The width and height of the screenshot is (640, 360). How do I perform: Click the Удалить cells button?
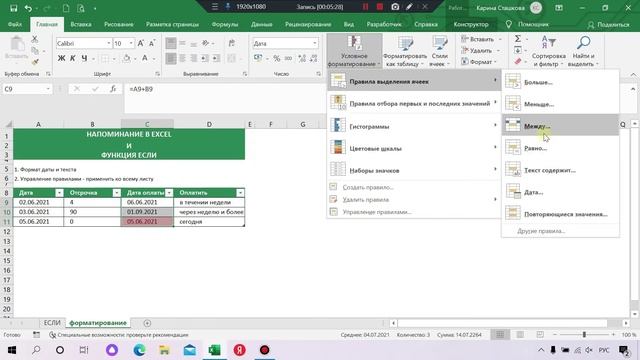tap(477, 51)
